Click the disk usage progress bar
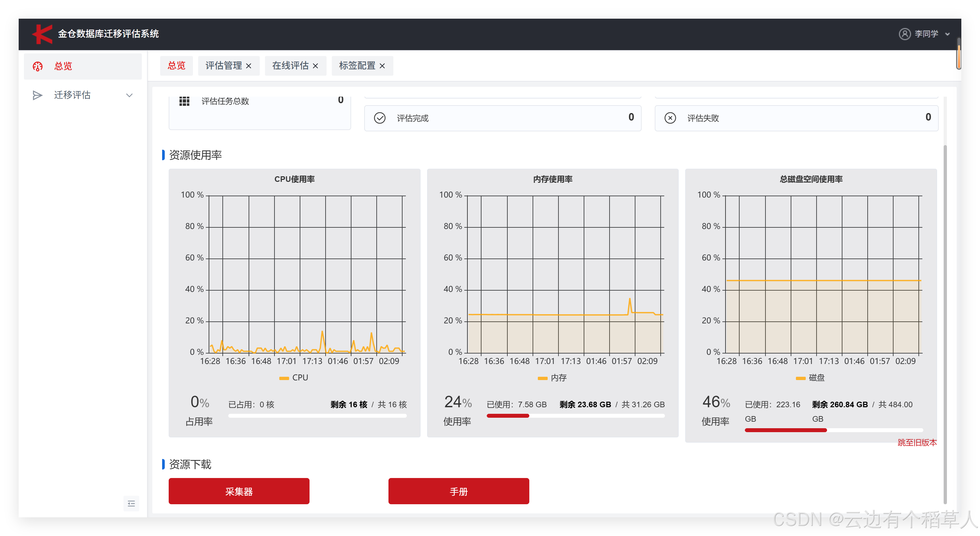The height and width of the screenshot is (536, 980). pyautogui.click(x=834, y=430)
